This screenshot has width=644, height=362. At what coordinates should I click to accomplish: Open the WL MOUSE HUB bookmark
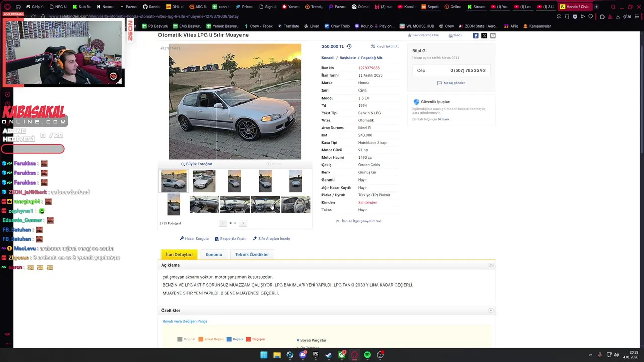[x=417, y=26]
